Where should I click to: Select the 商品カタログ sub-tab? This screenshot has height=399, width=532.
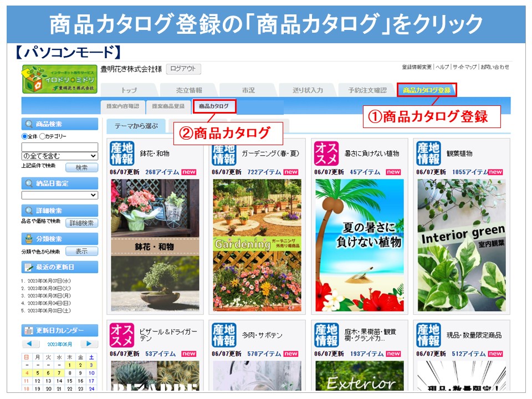pyautogui.click(x=214, y=105)
